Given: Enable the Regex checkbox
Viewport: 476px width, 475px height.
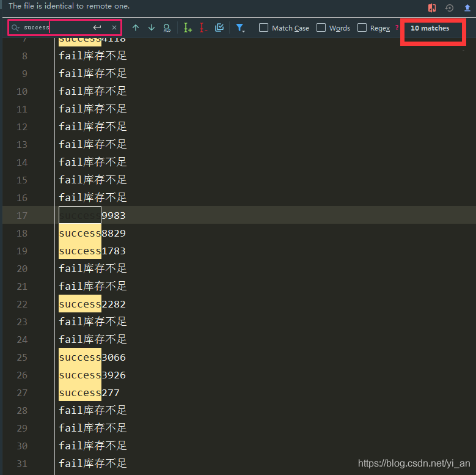Looking at the screenshot, I should [x=362, y=28].
